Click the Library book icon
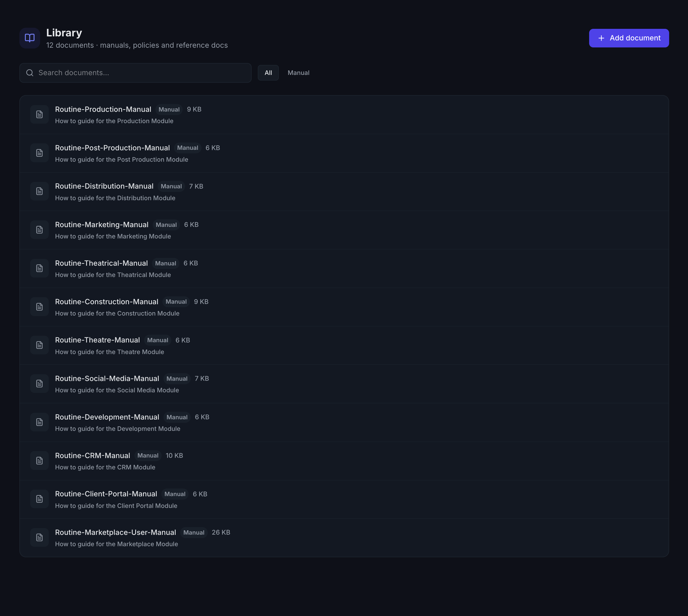 pyautogui.click(x=30, y=38)
